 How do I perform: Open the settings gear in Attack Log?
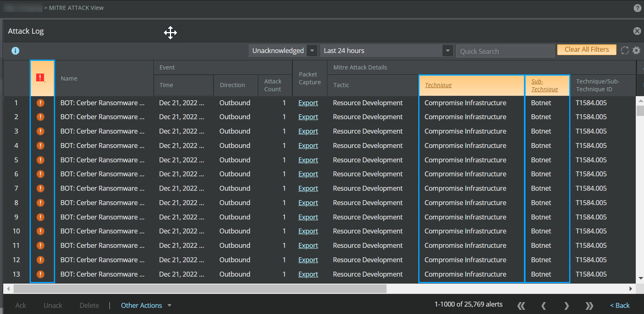point(636,50)
